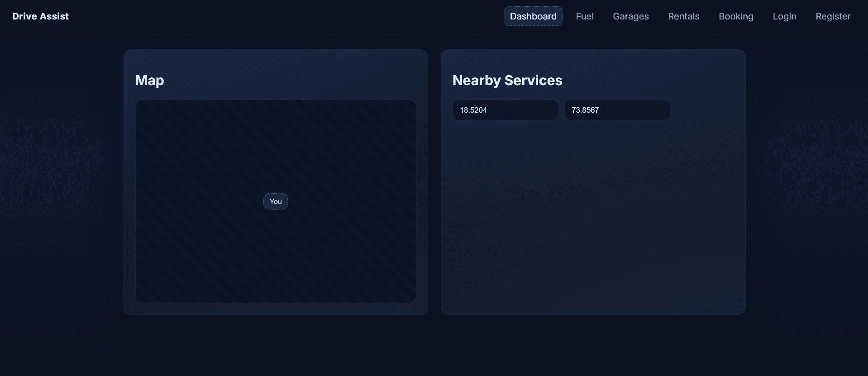Select Register at the navbar's right end
The image size is (868, 376).
(x=832, y=16)
